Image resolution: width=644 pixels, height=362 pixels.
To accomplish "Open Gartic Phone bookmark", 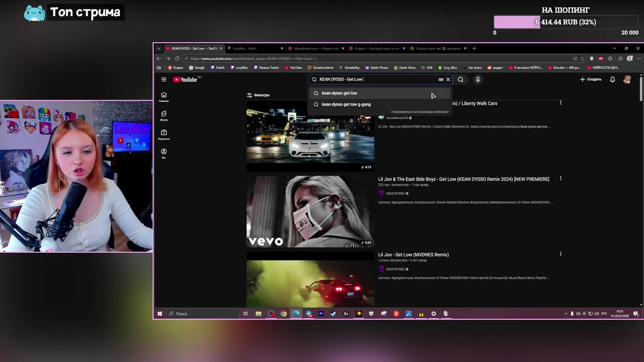I will coord(377,67).
